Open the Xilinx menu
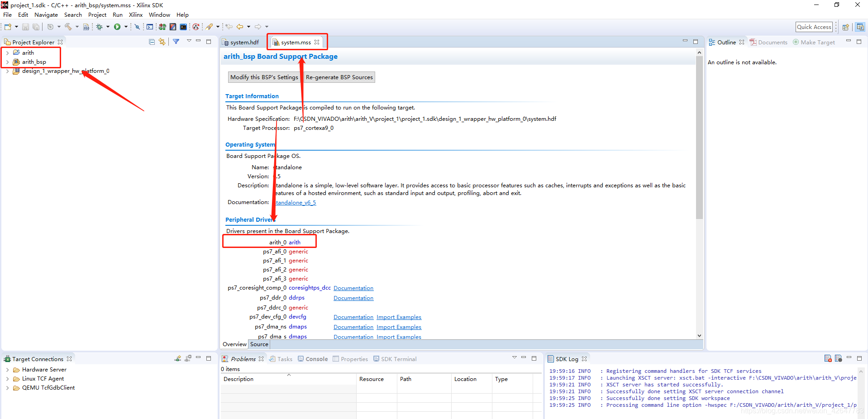 (136, 14)
